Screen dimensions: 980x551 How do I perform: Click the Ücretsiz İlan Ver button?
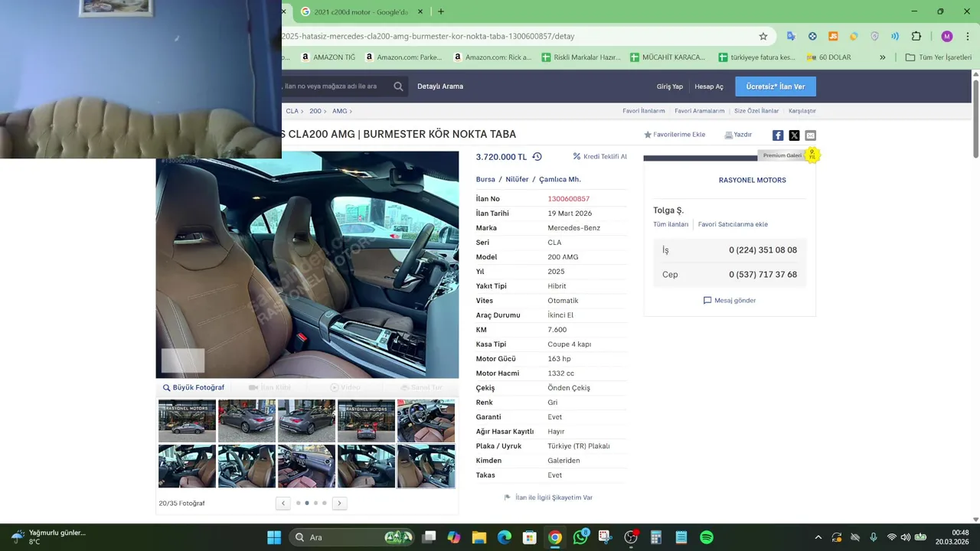776,86
